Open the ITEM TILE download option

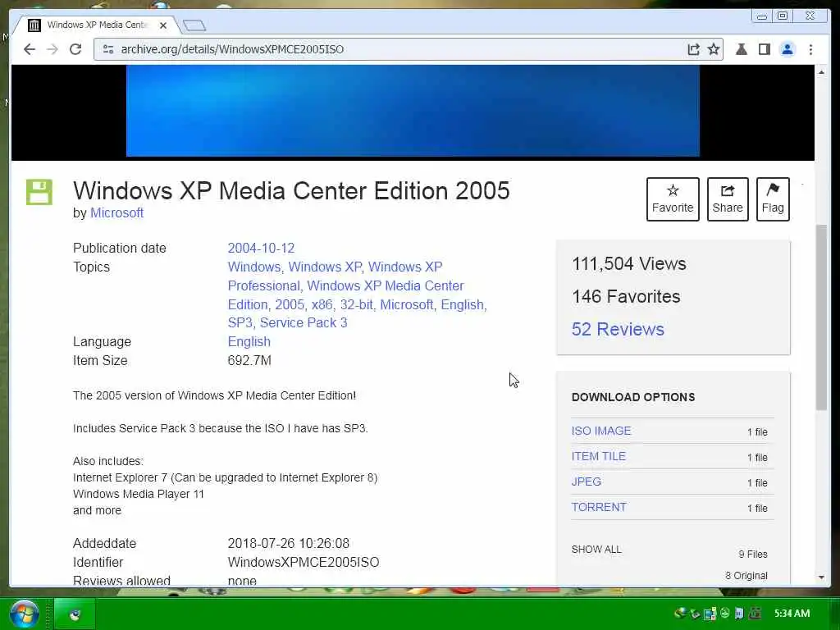click(598, 456)
